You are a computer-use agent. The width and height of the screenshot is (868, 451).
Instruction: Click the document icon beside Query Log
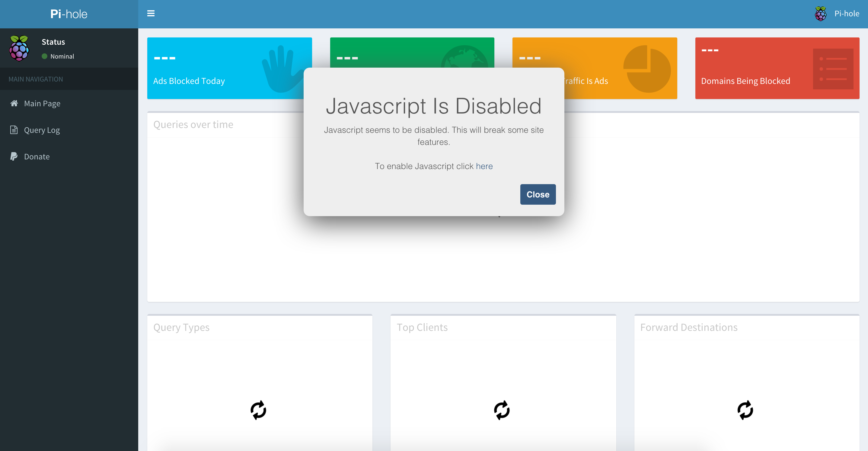click(14, 130)
